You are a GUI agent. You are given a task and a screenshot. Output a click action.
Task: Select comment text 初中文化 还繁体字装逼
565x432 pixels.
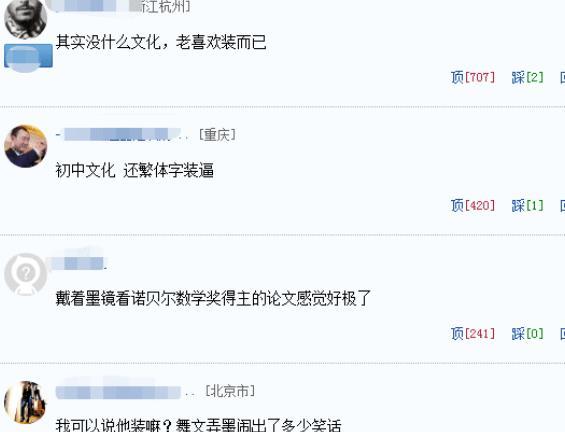(135, 170)
